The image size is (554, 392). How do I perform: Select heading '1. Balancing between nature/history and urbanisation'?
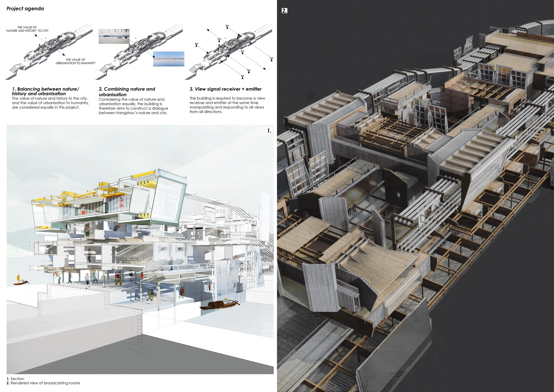tap(45, 91)
